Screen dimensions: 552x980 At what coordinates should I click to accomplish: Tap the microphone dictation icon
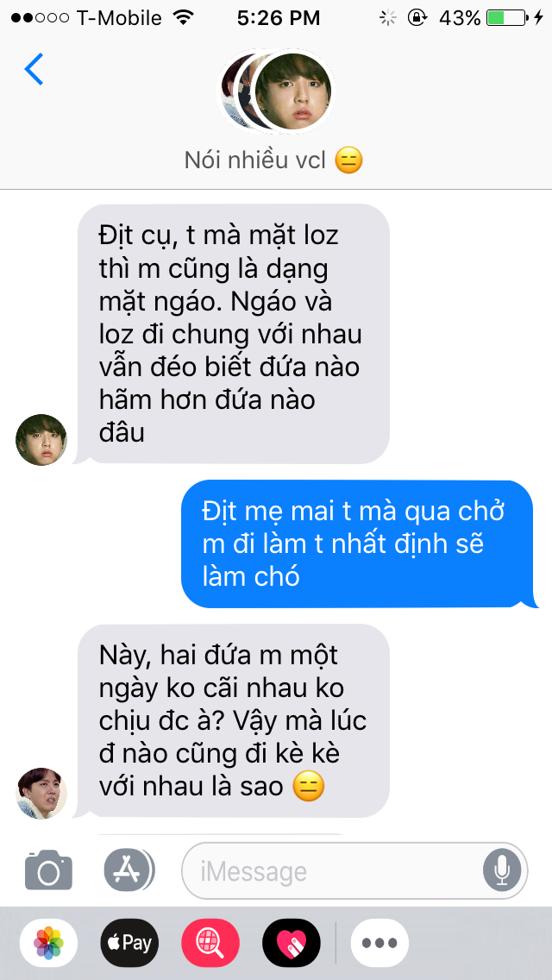pyautogui.click(x=501, y=870)
